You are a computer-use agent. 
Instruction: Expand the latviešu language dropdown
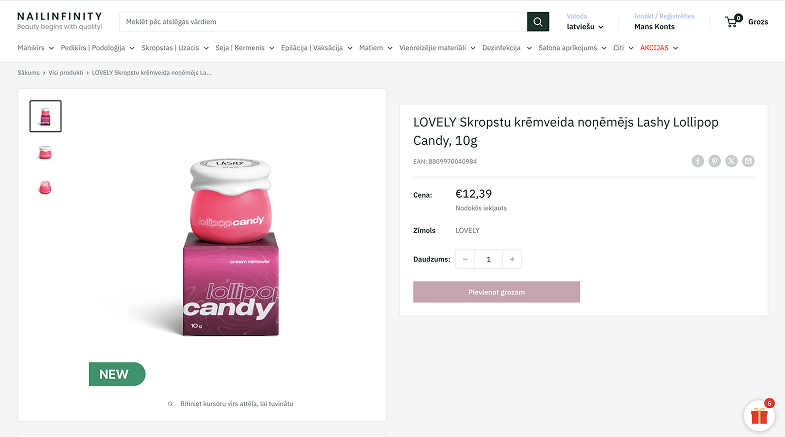pos(585,27)
